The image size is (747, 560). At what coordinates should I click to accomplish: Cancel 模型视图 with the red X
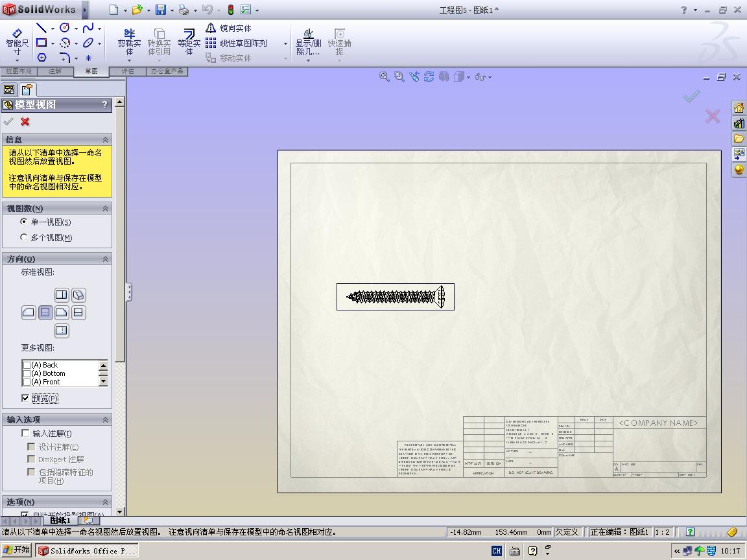pyautogui.click(x=25, y=122)
